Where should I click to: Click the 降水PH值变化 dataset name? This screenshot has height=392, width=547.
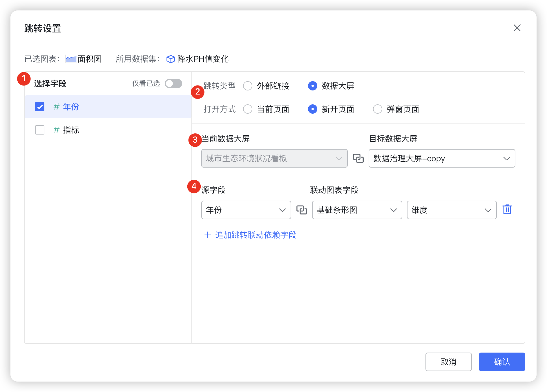pos(203,59)
